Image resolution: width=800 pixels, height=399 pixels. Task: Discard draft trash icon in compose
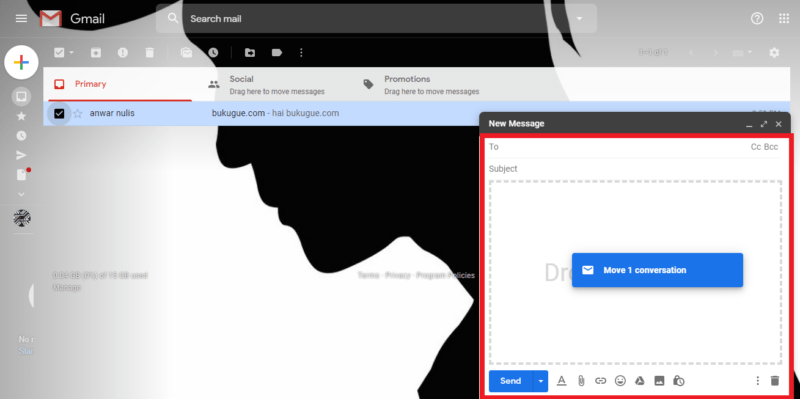pos(775,381)
